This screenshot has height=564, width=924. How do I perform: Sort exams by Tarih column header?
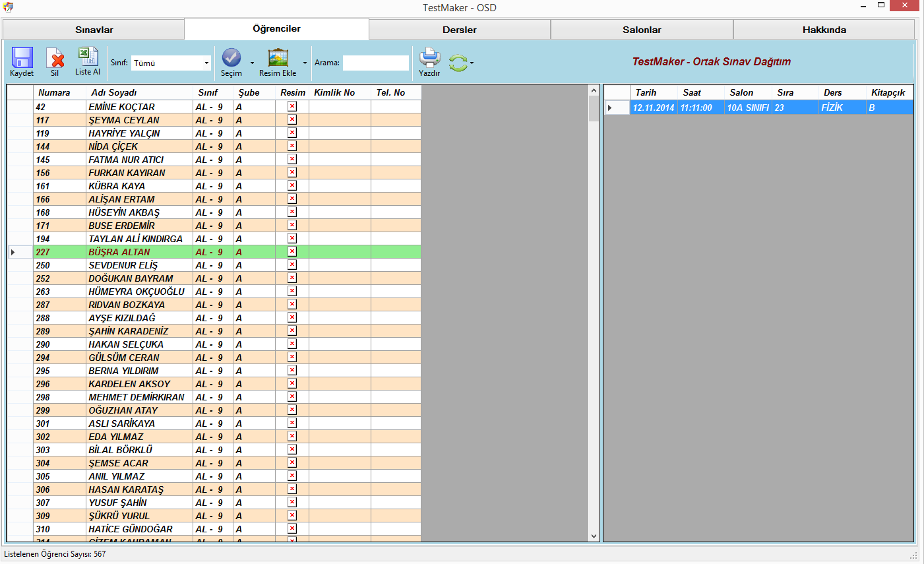click(646, 92)
